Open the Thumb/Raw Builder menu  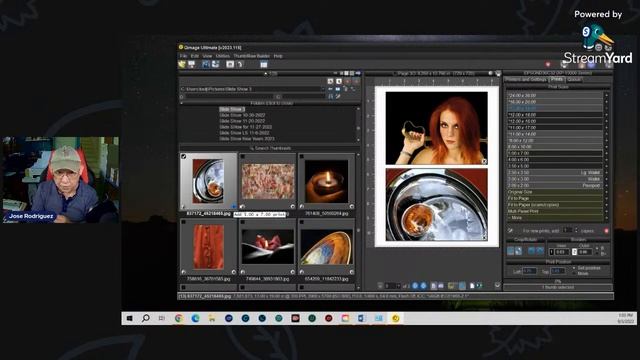[x=252, y=56]
